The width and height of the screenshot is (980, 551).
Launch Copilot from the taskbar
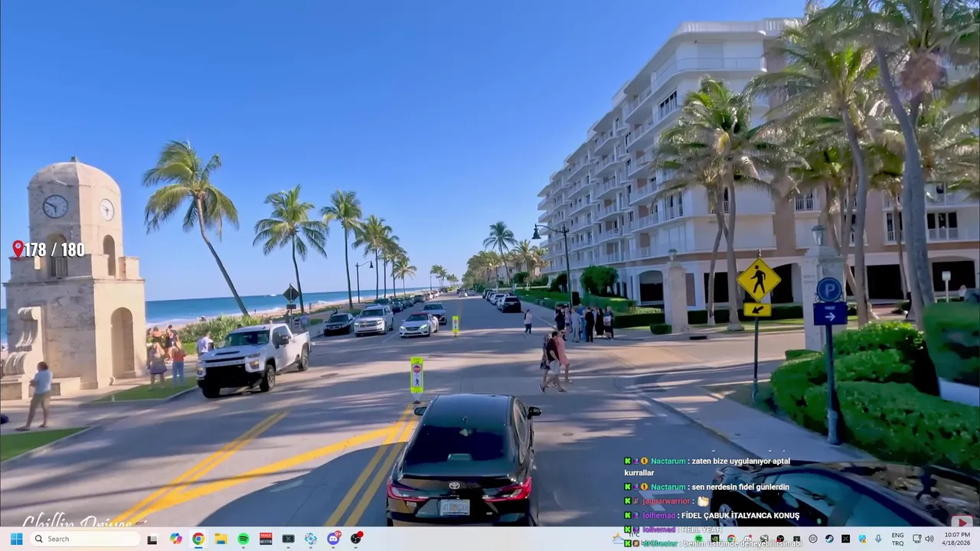tap(176, 539)
